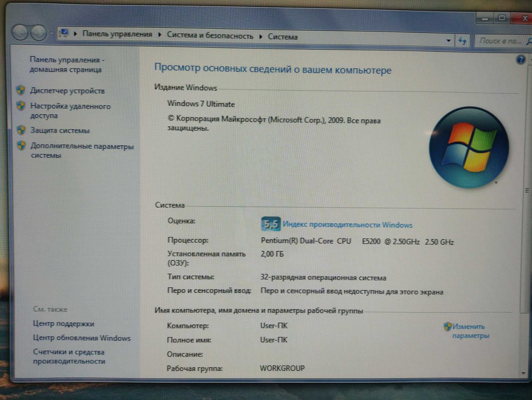532x400 pixels.
Task: Click the forward navigation arrow button
Action: [38, 33]
